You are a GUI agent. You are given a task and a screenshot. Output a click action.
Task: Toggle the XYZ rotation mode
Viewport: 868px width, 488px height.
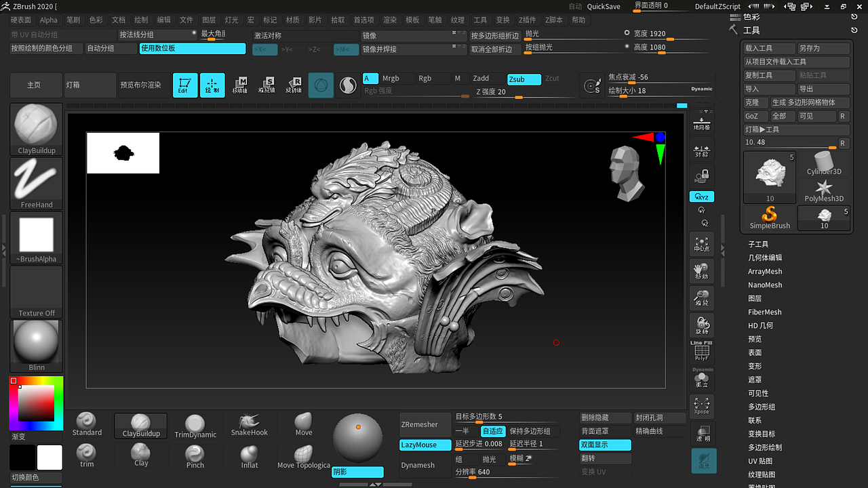702,197
